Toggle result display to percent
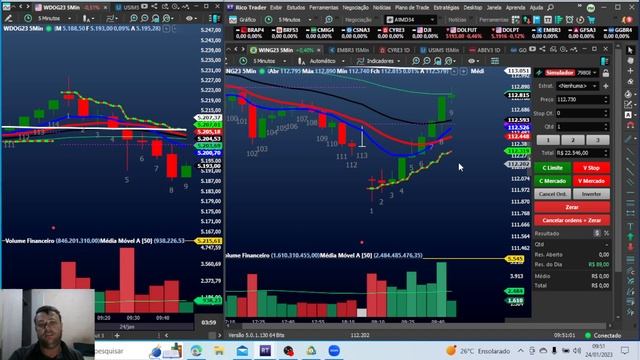The image size is (640, 360). [x=606, y=233]
